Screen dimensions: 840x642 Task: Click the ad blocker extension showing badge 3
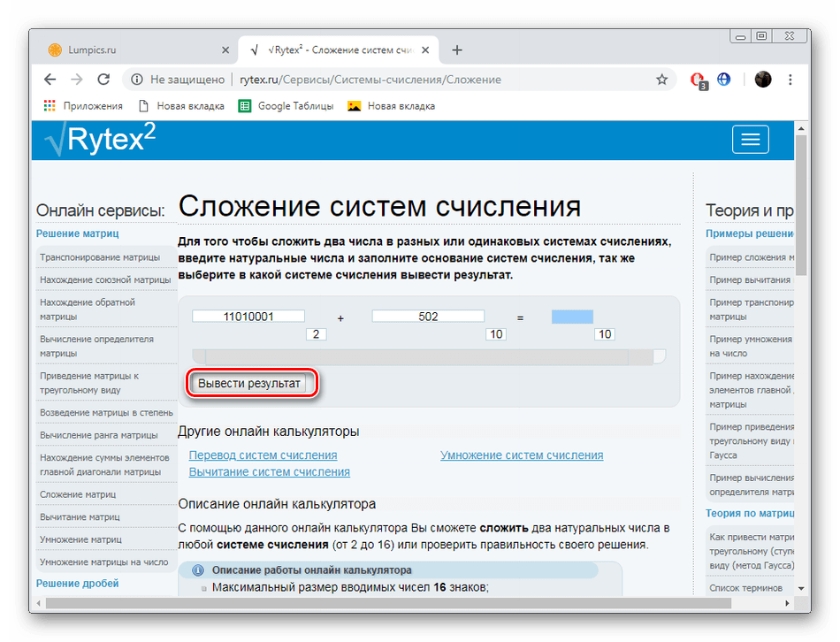[x=699, y=79]
